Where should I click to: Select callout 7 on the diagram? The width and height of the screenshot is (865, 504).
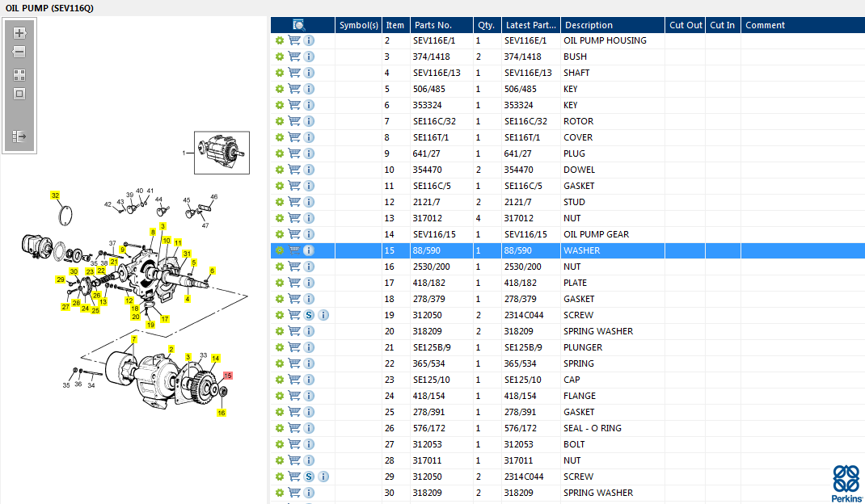pos(134,339)
